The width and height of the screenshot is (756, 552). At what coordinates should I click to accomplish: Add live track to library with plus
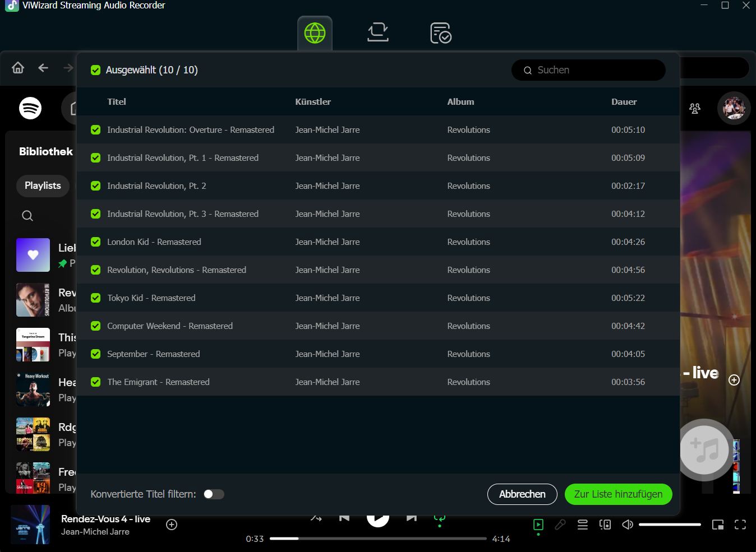pos(734,380)
